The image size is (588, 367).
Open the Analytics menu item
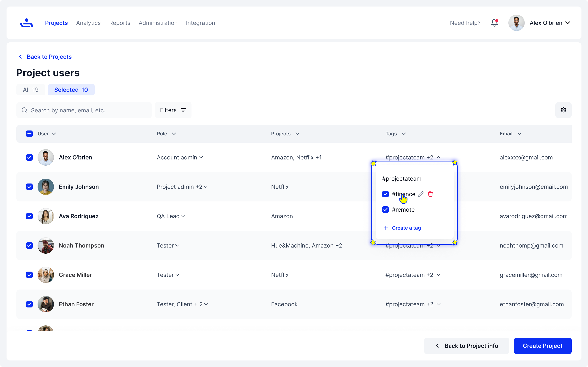tap(88, 23)
